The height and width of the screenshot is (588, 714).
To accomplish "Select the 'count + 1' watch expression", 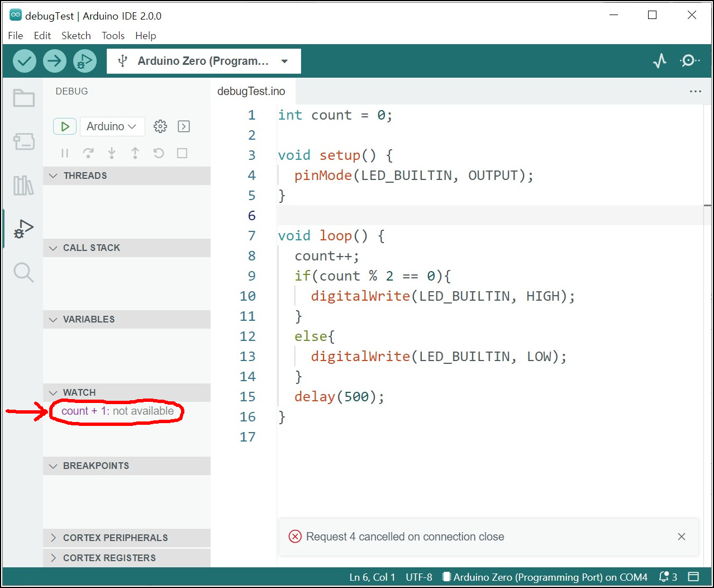I will (x=117, y=411).
